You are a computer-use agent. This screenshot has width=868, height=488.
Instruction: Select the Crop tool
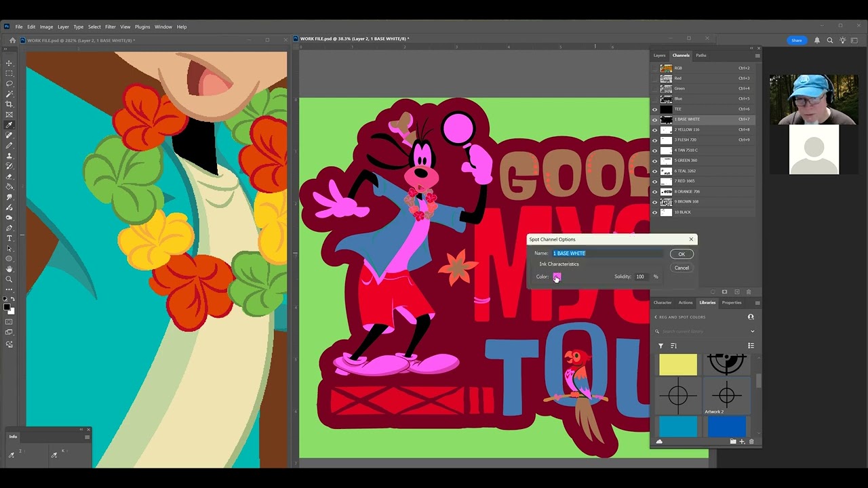coord(9,104)
